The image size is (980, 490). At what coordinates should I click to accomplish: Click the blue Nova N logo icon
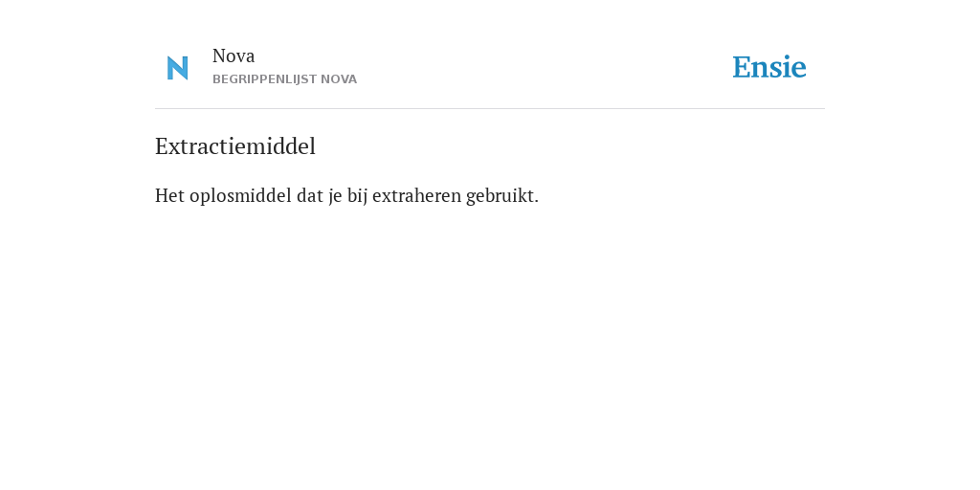click(177, 68)
